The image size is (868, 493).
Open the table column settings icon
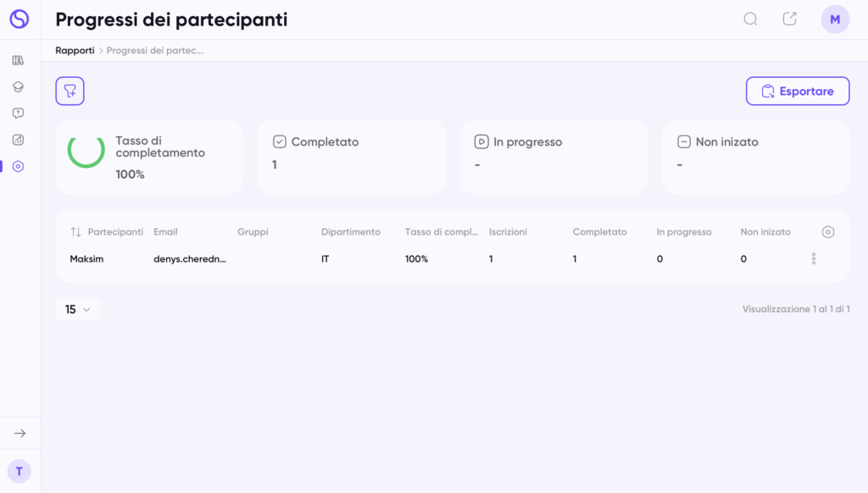tap(827, 232)
